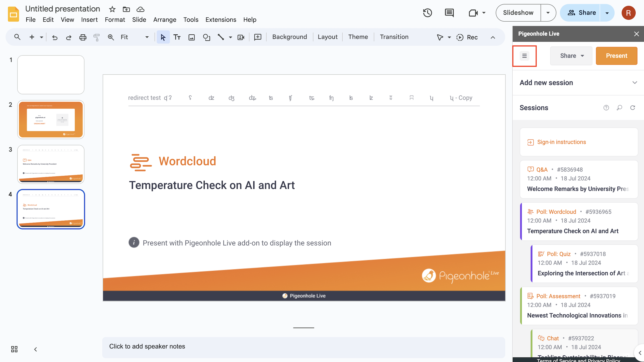Open the Shape tool

pyautogui.click(x=207, y=37)
